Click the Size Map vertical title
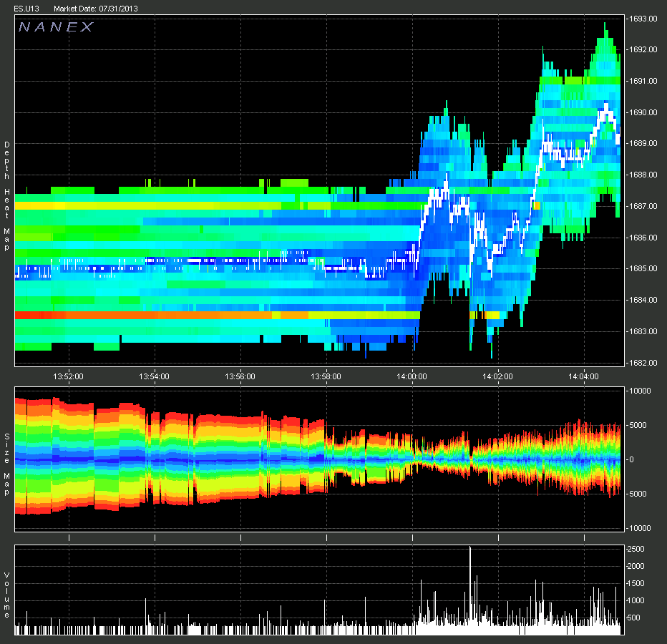This screenshot has width=667, height=644. (7, 464)
